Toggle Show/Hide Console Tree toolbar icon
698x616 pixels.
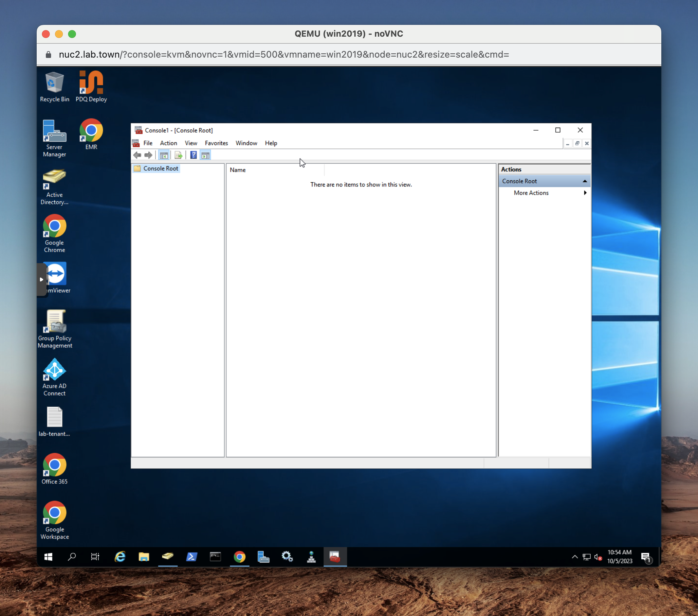[x=164, y=155]
